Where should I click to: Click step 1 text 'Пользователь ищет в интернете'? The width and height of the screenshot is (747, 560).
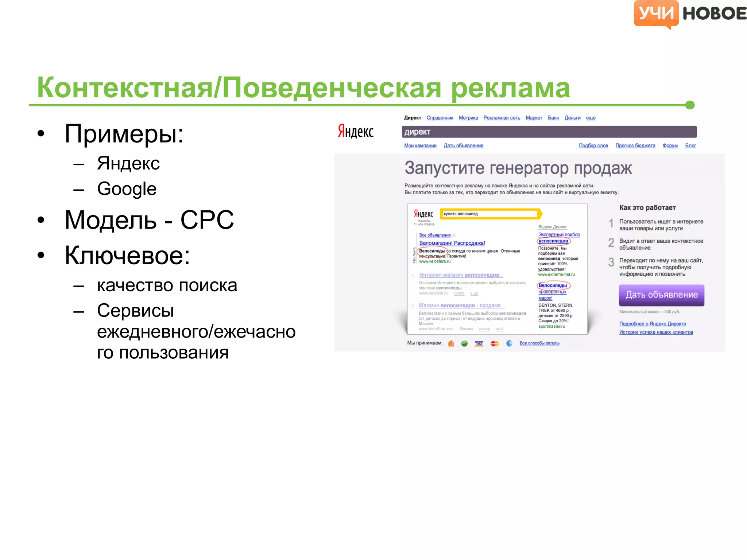click(x=661, y=222)
